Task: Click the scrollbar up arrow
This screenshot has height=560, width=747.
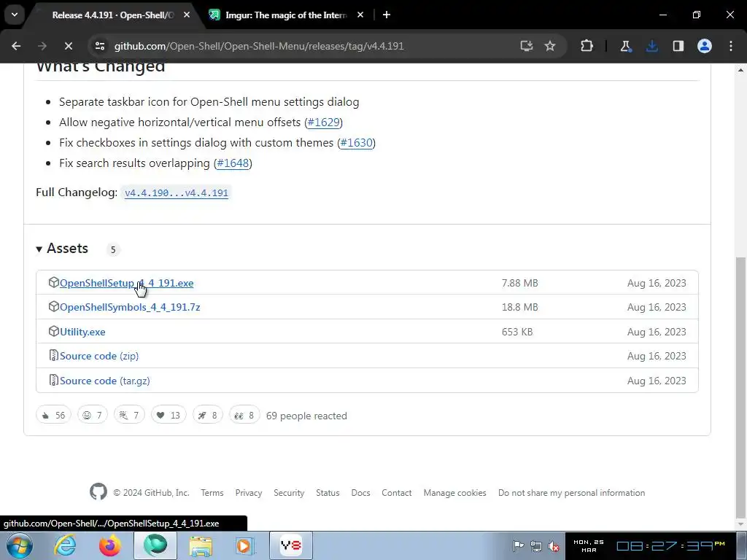Action: point(740,70)
